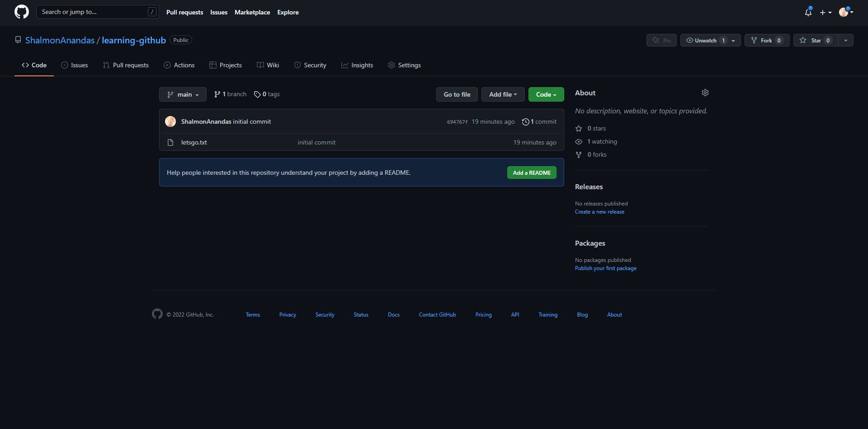This screenshot has width=868, height=429.
Task: Click the Pin button
Action: click(x=661, y=40)
